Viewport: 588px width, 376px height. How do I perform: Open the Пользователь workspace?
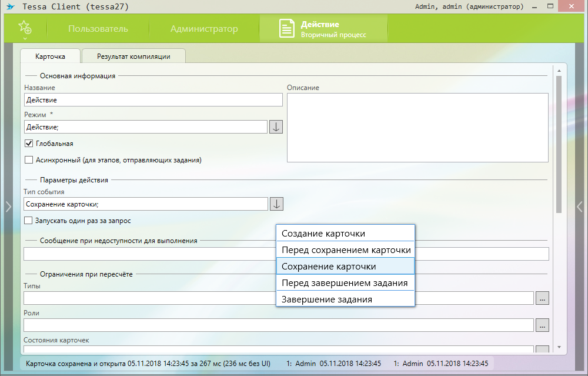tap(98, 29)
